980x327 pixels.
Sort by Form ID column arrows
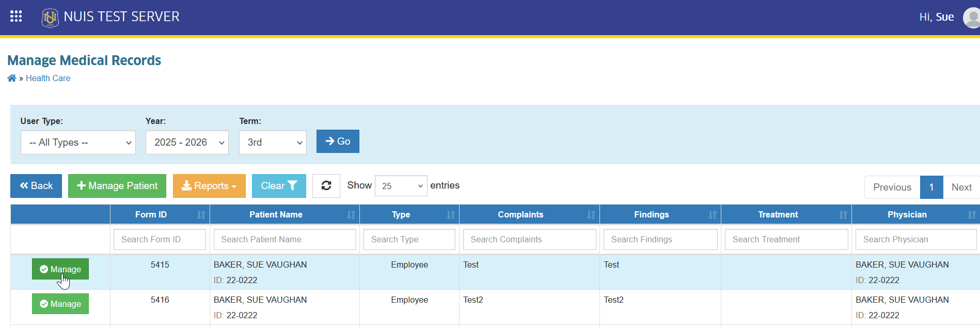tap(201, 215)
